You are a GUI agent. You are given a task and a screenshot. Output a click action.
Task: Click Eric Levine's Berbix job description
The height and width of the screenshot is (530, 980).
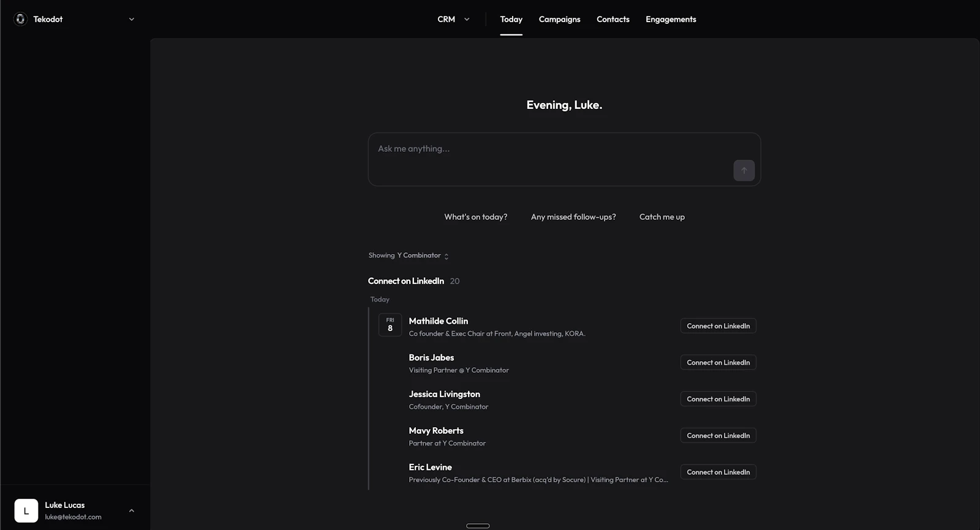(x=538, y=480)
